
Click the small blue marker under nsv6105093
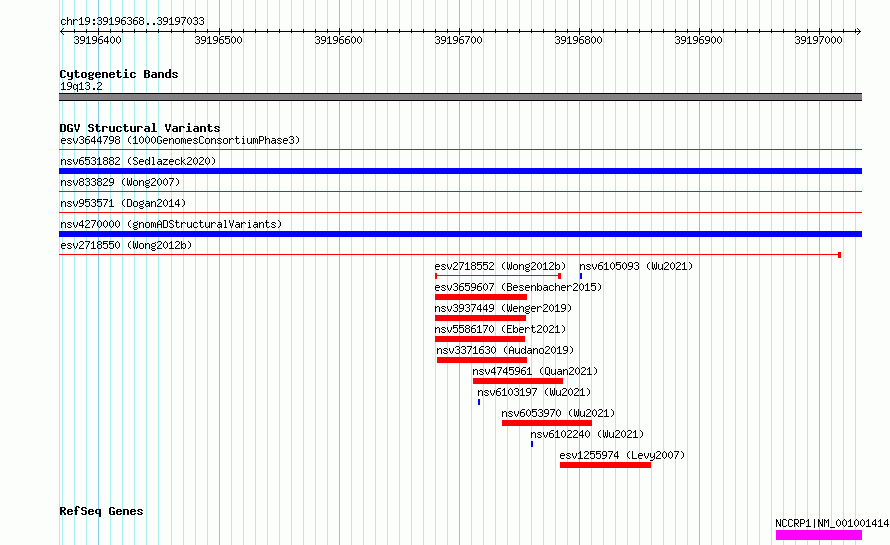[581, 276]
